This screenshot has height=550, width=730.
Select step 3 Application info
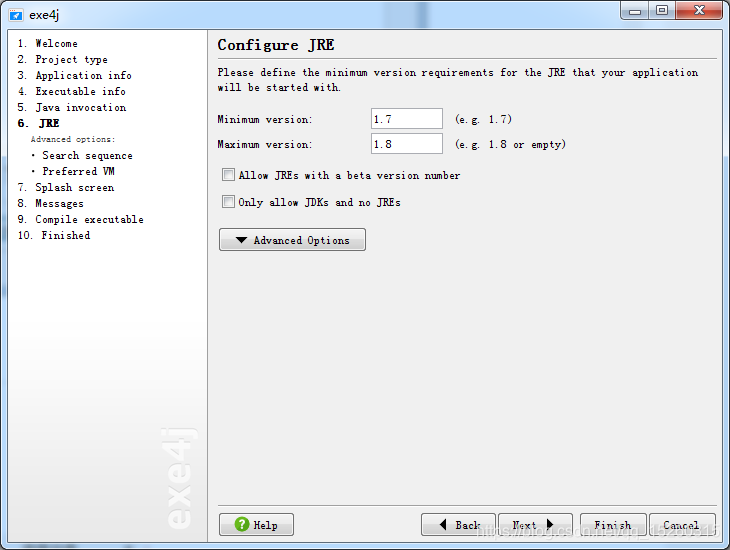[x=74, y=75]
